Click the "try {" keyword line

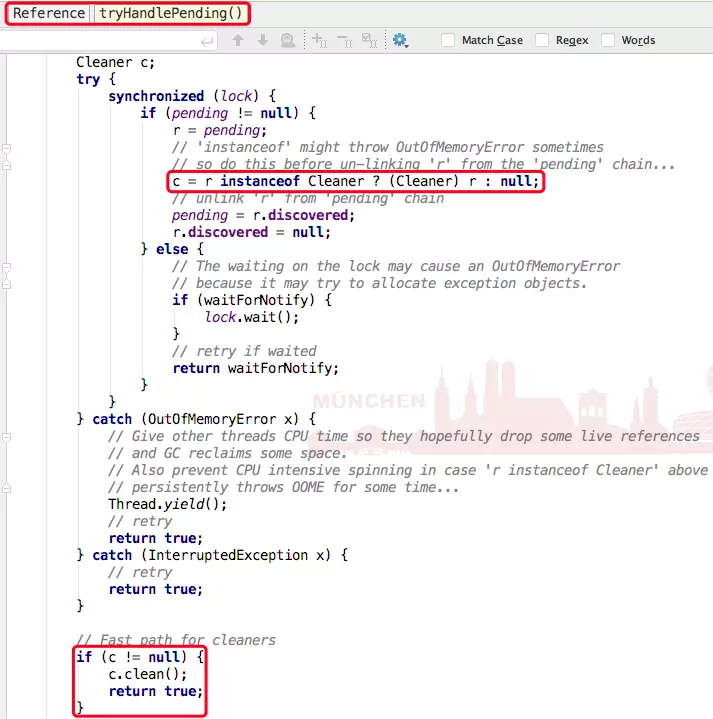[96, 79]
